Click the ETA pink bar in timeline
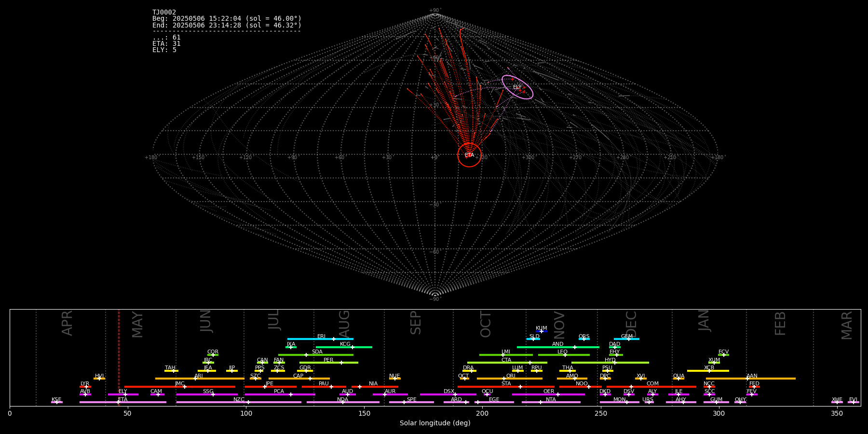The height and width of the screenshot is (434, 868). pos(123,402)
